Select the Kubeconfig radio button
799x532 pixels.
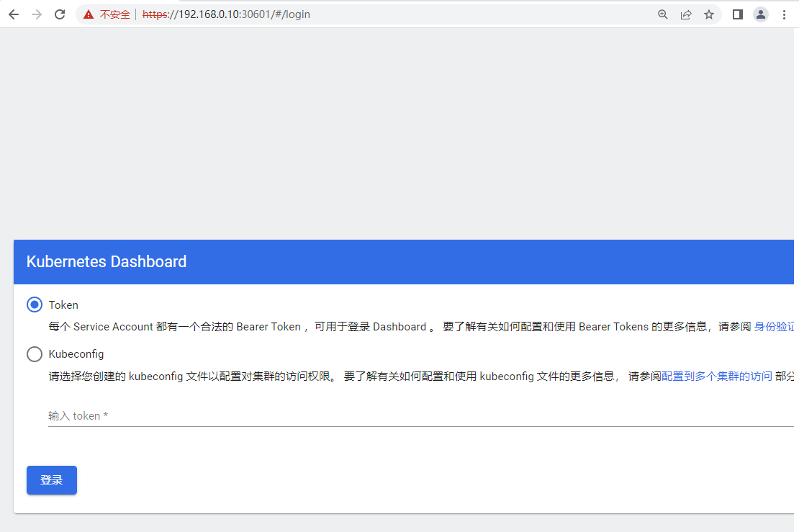35,354
